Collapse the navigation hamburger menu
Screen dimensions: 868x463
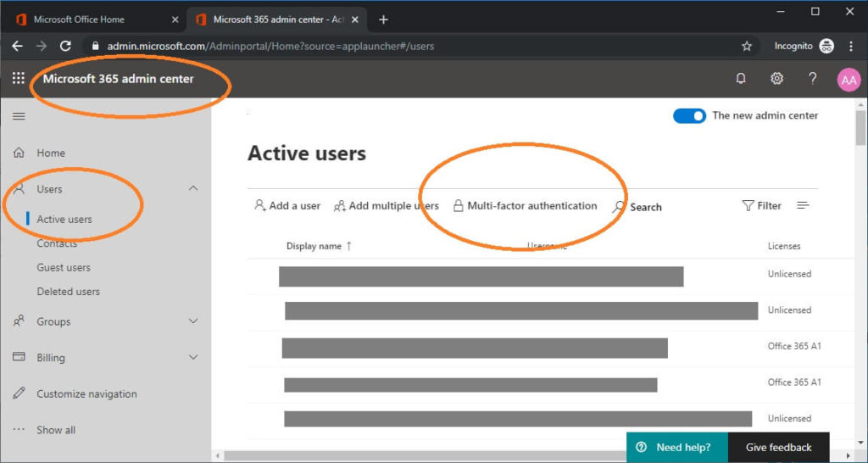point(19,116)
